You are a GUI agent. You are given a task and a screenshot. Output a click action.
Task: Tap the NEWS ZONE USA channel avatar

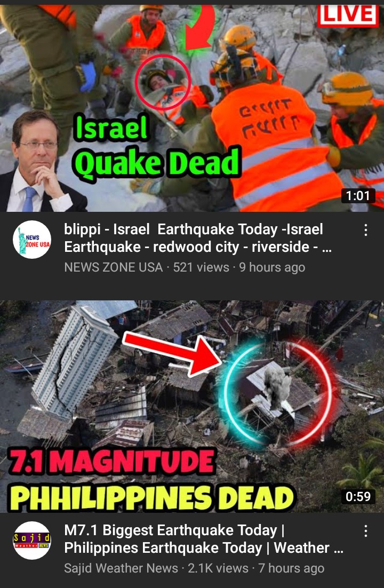pyautogui.click(x=32, y=239)
